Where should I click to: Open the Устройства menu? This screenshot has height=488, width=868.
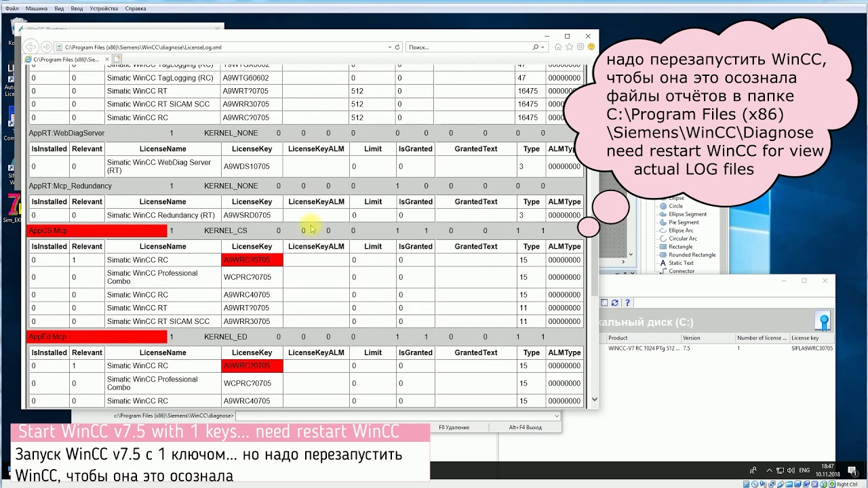(104, 9)
